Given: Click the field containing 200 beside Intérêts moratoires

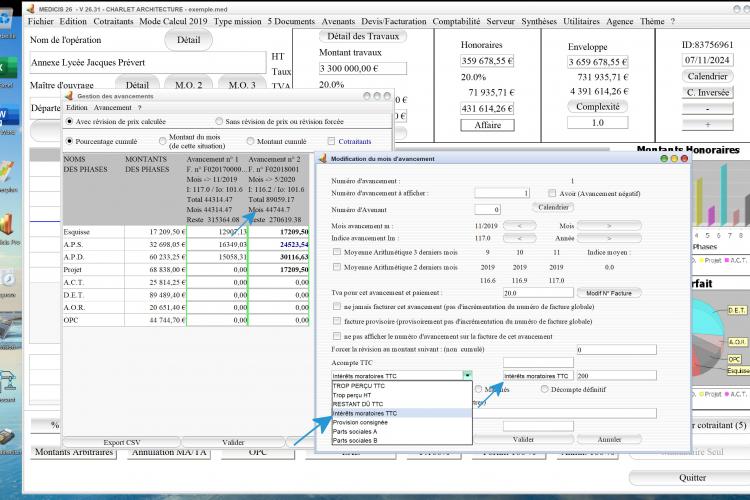Looking at the screenshot, I should (x=616, y=376).
